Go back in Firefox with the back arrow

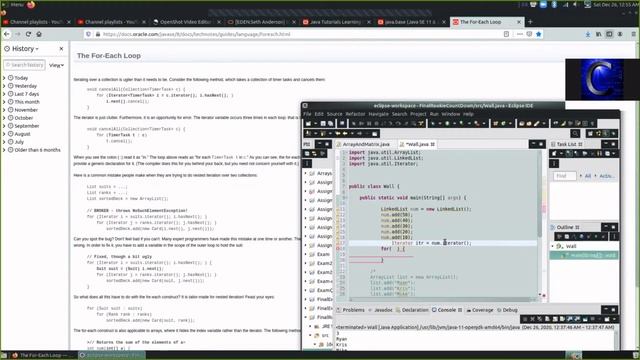point(7,34)
